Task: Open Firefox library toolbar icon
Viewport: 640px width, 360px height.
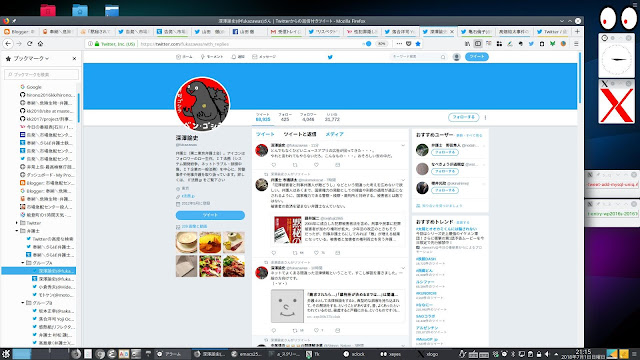Action: (467, 44)
